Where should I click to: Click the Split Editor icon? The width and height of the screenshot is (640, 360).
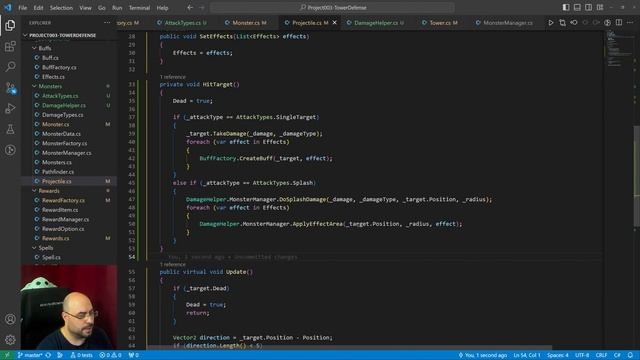pyautogui.click(x=619, y=23)
